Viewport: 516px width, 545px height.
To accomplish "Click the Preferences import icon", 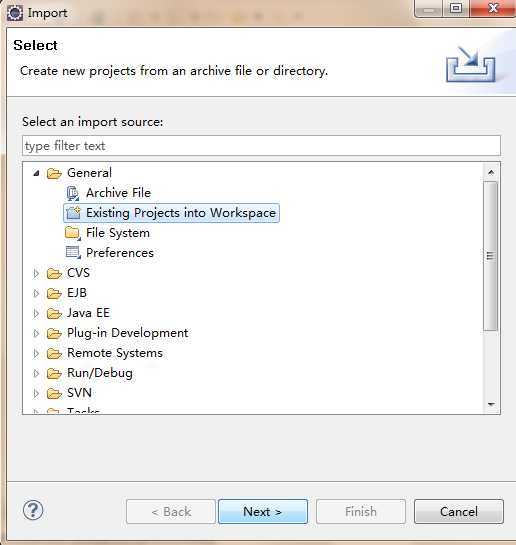I will (73, 253).
